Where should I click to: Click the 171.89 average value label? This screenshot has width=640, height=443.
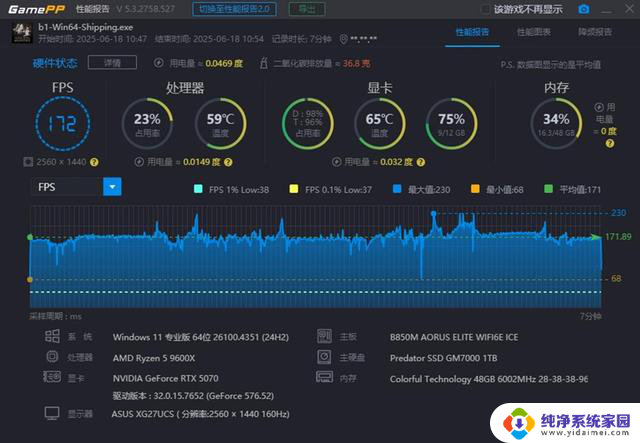[618, 237]
